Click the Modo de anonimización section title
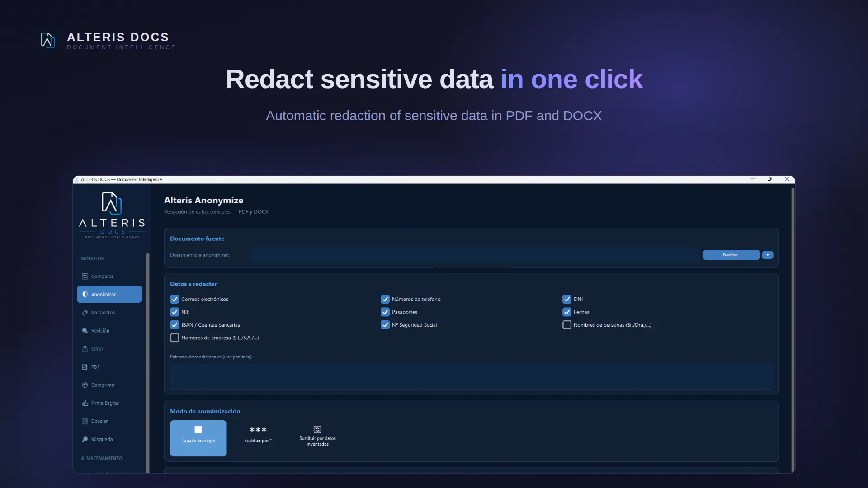Viewport: 868px width, 488px height. click(205, 412)
